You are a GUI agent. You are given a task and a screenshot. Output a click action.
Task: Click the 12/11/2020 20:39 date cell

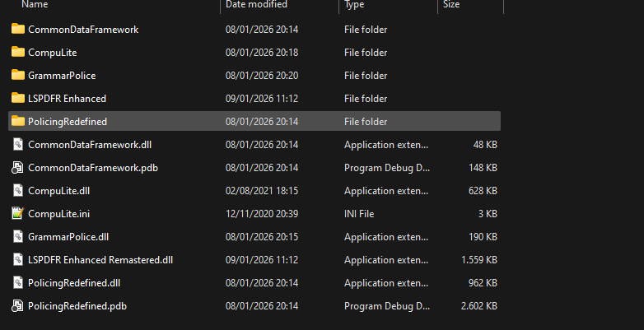262,213
